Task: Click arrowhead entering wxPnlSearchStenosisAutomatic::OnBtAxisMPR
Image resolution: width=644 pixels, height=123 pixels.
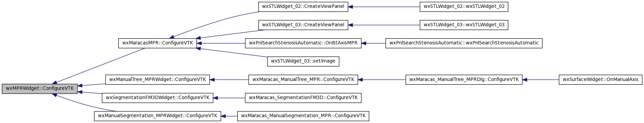Action: 364,43
